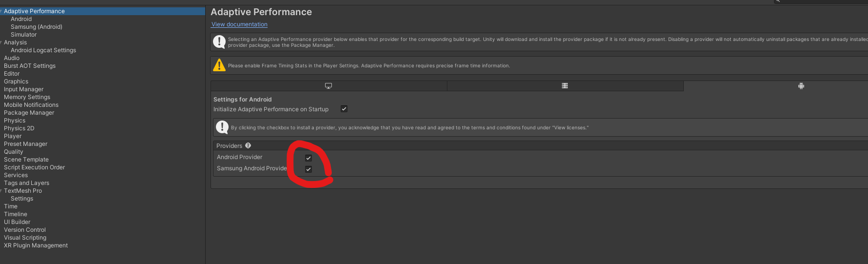The height and width of the screenshot is (264, 868).
Task: Open Simulator settings
Action: point(24,35)
